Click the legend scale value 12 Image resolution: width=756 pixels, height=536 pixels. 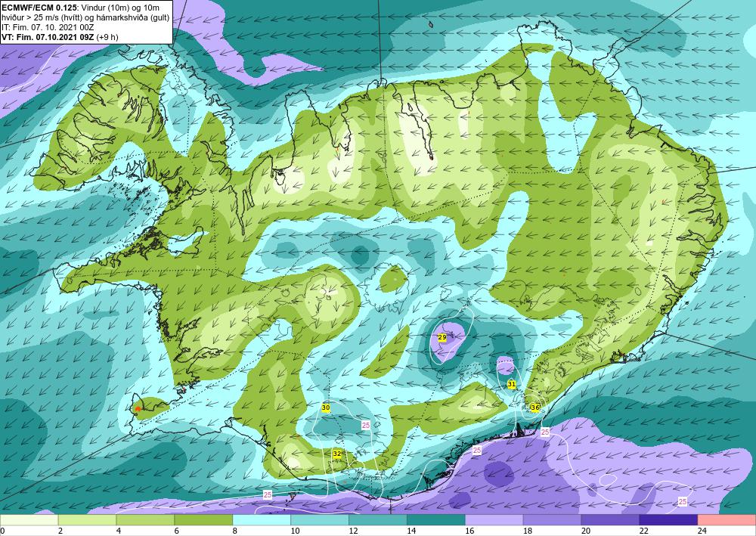click(353, 531)
